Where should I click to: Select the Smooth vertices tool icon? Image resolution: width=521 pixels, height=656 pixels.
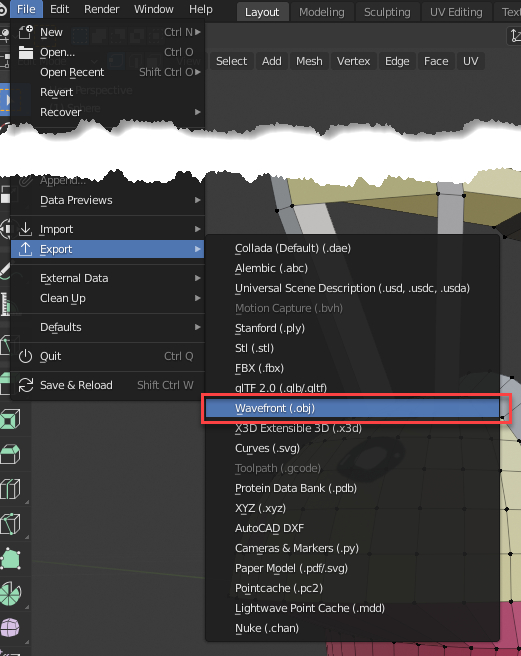pos(10,628)
